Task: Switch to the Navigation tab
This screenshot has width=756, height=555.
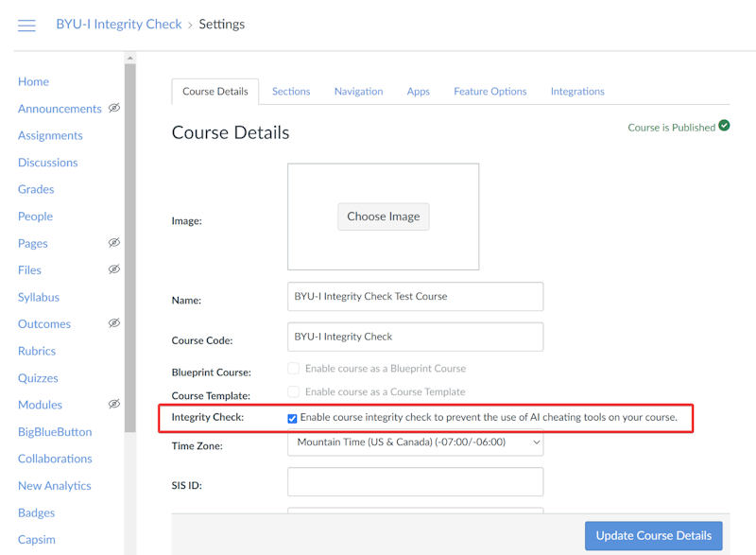Action: [358, 92]
